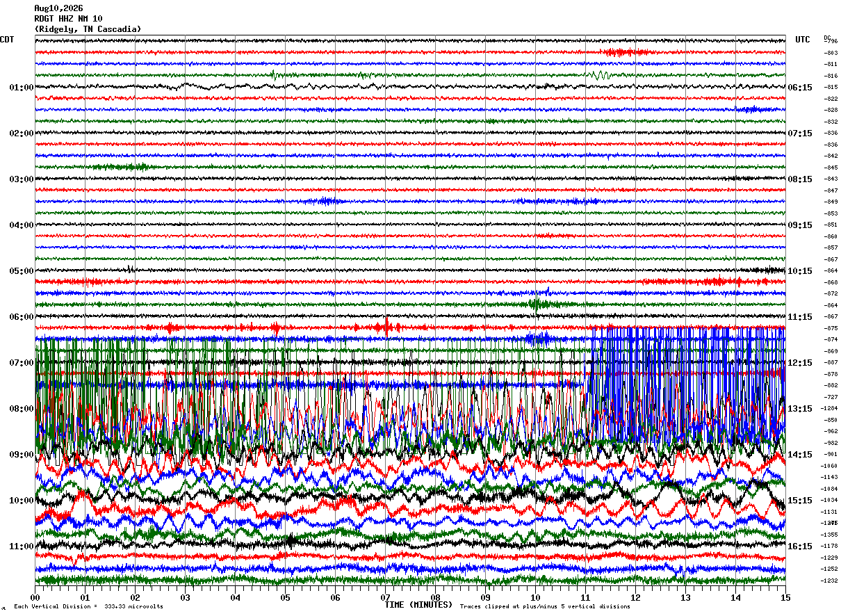Click the UTC column header
The width and height of the screenshot is (841, 616).
coord(803,40)
